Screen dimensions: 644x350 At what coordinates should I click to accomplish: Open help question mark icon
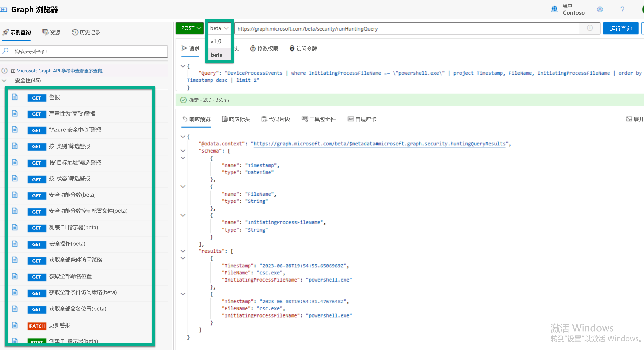pos(622,9)
